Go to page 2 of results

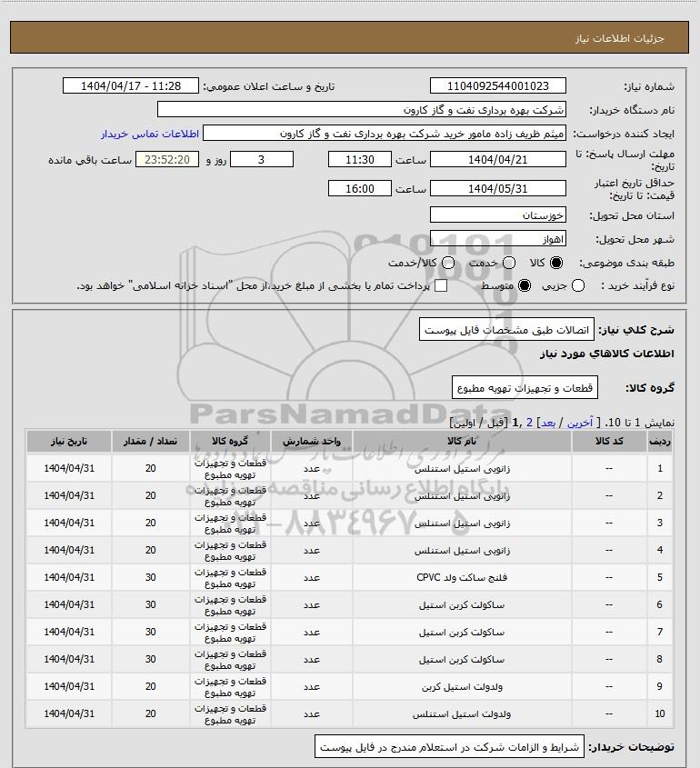coord(529,423)
